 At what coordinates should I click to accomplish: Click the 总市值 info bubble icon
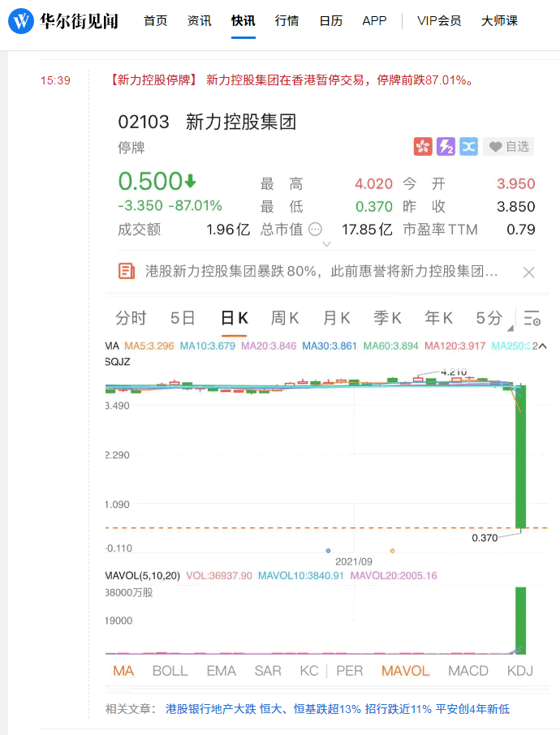[316, 230]
